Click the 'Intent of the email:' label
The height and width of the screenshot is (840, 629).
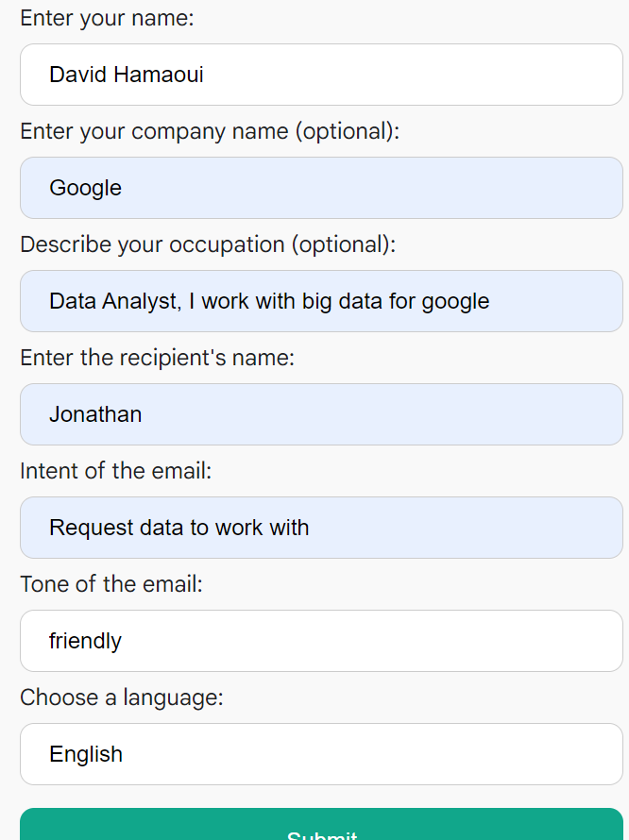(x=116, y=471)
